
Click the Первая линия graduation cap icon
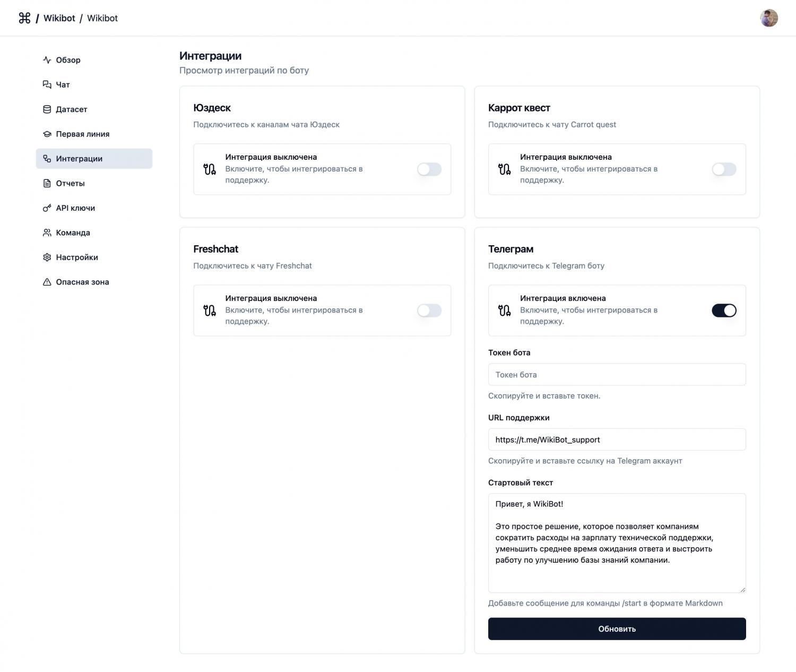coord(47,134)
